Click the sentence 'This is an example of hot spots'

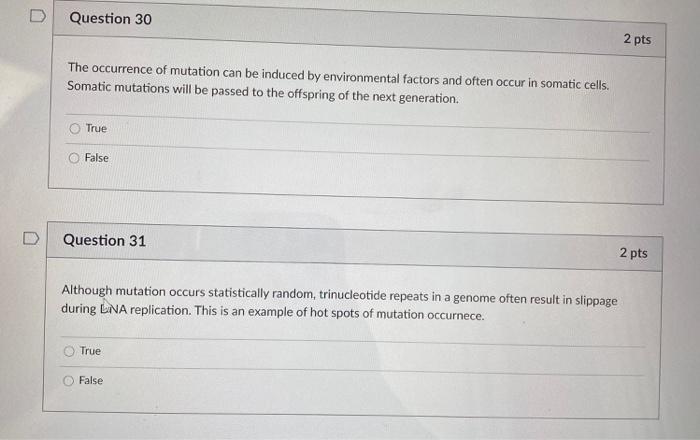coord(339,312)
